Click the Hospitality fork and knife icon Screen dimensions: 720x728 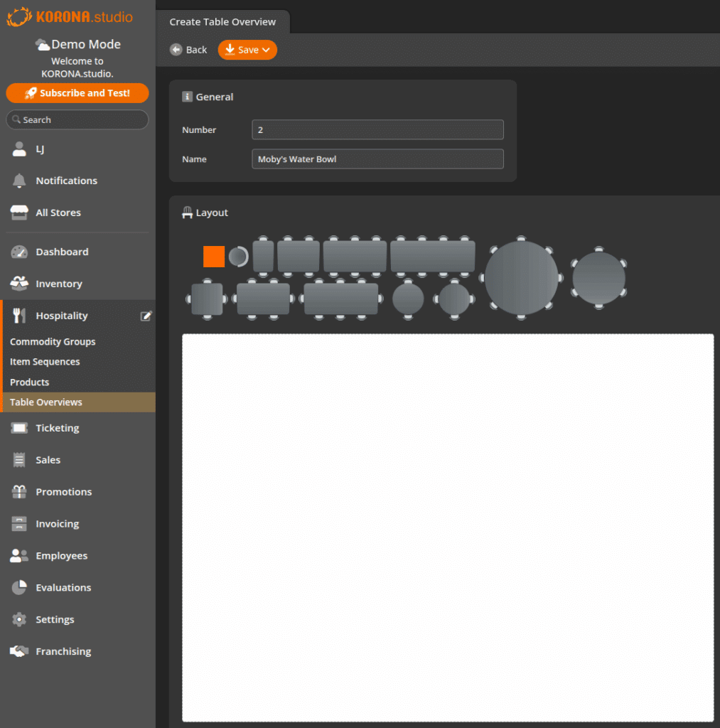coord(19,316)
